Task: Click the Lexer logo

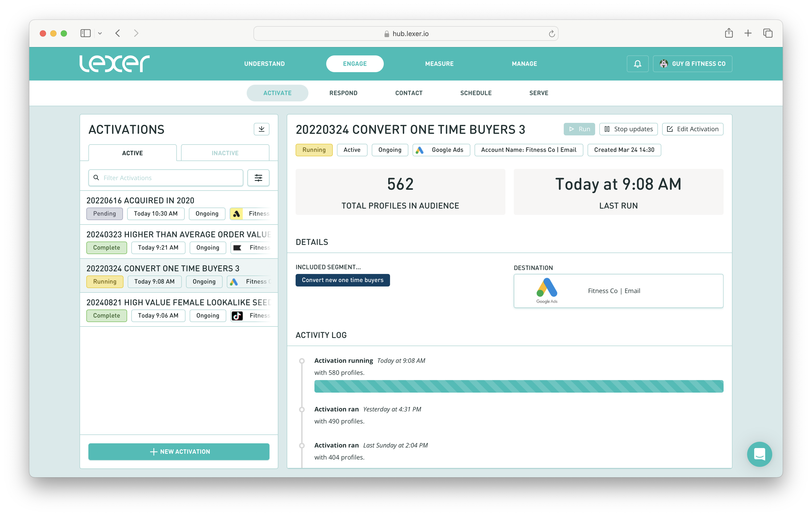Action: tap(114, 64)
